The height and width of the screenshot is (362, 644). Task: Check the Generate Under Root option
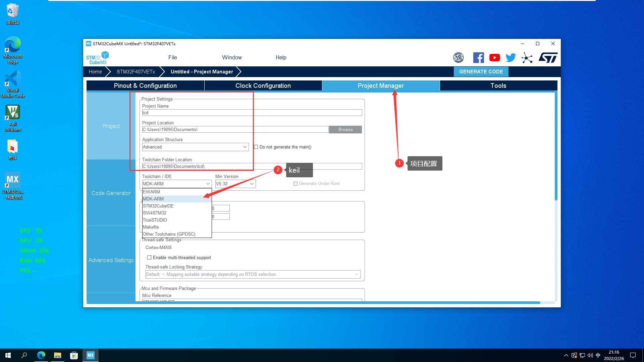point(296,184)
